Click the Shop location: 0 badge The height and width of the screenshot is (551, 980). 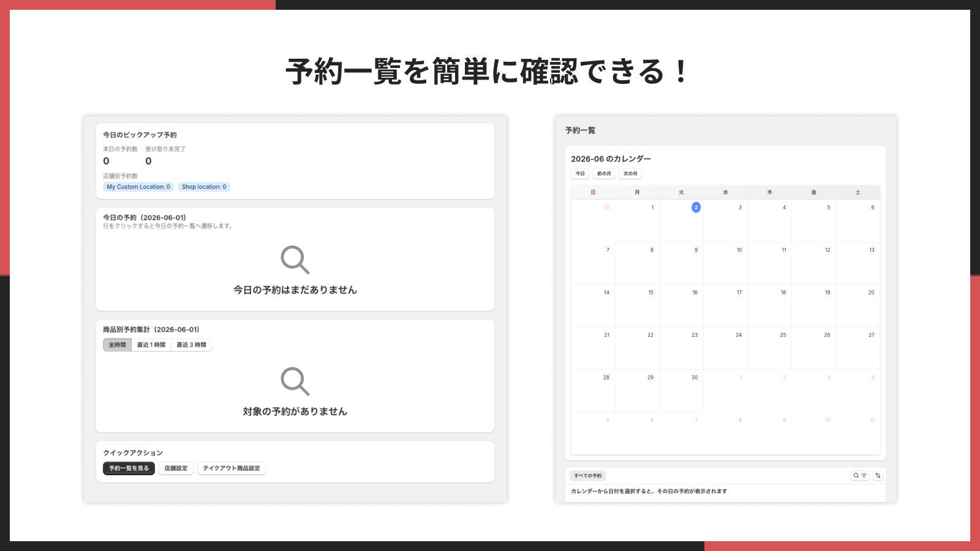204,187
